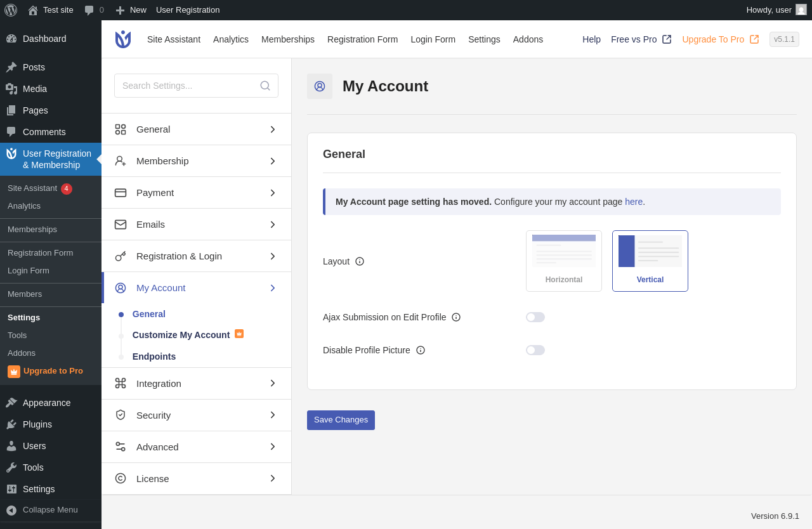812x529 pixels.
Task: Select the Horizontal layout option
Action: pos(564,261)
